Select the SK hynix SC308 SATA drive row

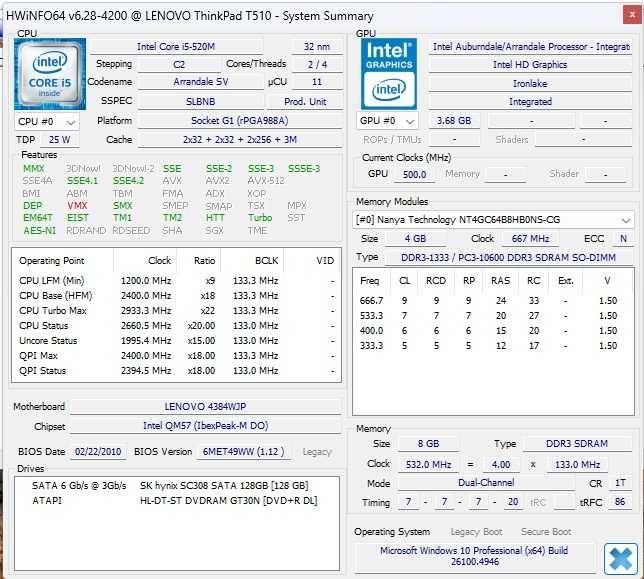[175, 486]
